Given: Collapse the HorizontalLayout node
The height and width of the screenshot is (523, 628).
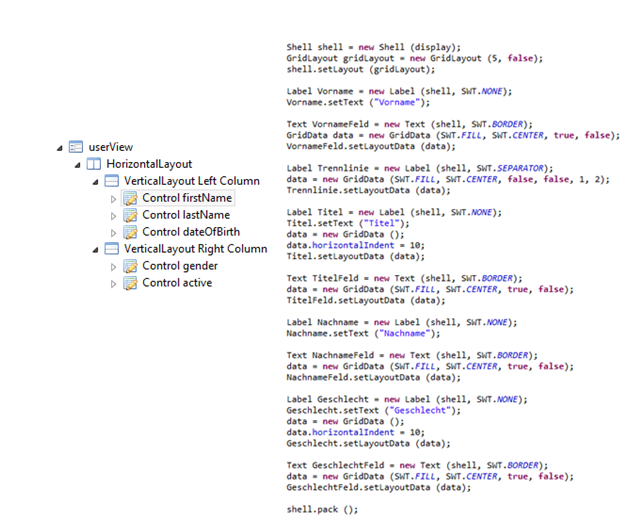Looking at the screenshot, I should click(78, 165).
